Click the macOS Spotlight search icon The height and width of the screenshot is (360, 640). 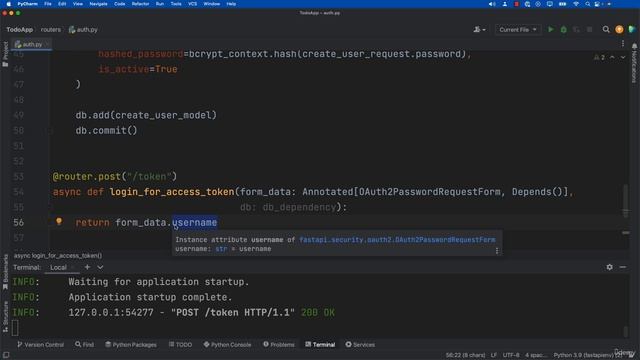pyautogui.click(x=587, y=4)
